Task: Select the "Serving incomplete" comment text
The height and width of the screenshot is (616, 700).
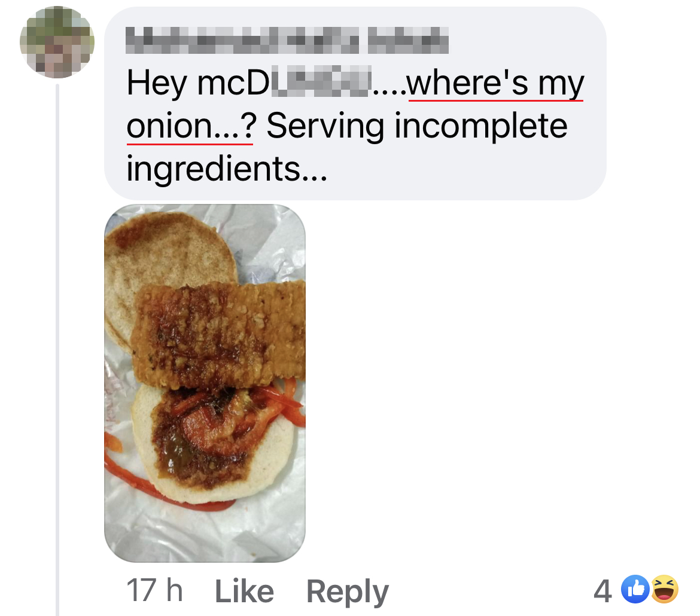Action: pyautogui.click(x=417, y=126)
